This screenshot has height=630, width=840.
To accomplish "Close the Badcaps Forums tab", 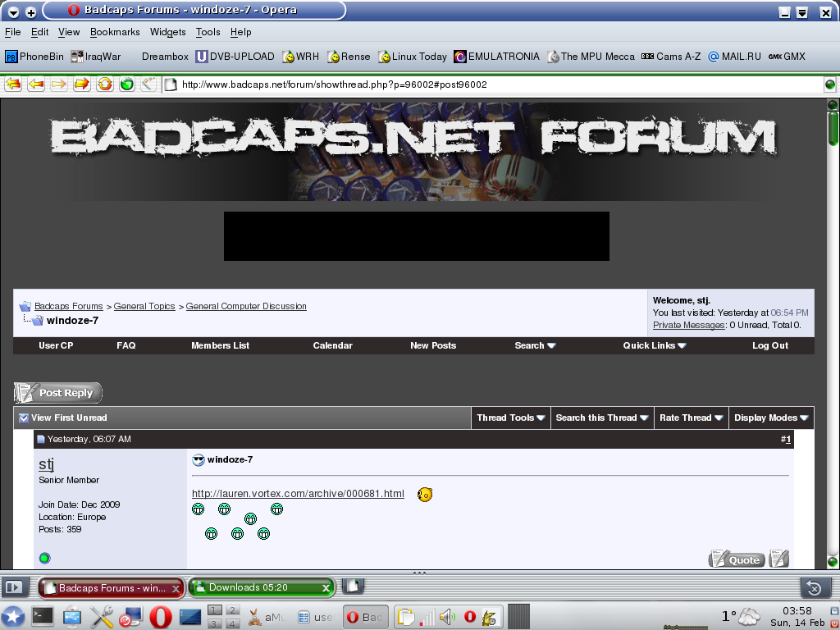I will pyautogui.click(x=175, y=588).
